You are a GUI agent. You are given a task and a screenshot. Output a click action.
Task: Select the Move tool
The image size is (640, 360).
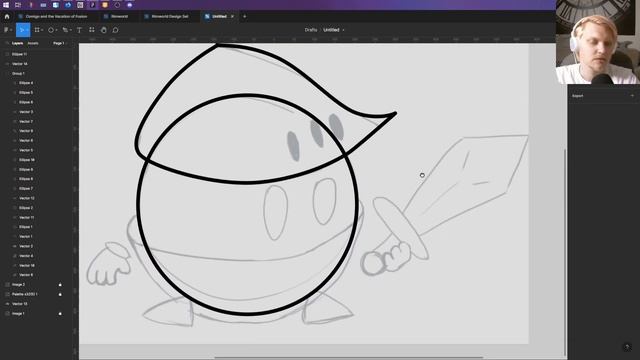click(x=22, y=30)
